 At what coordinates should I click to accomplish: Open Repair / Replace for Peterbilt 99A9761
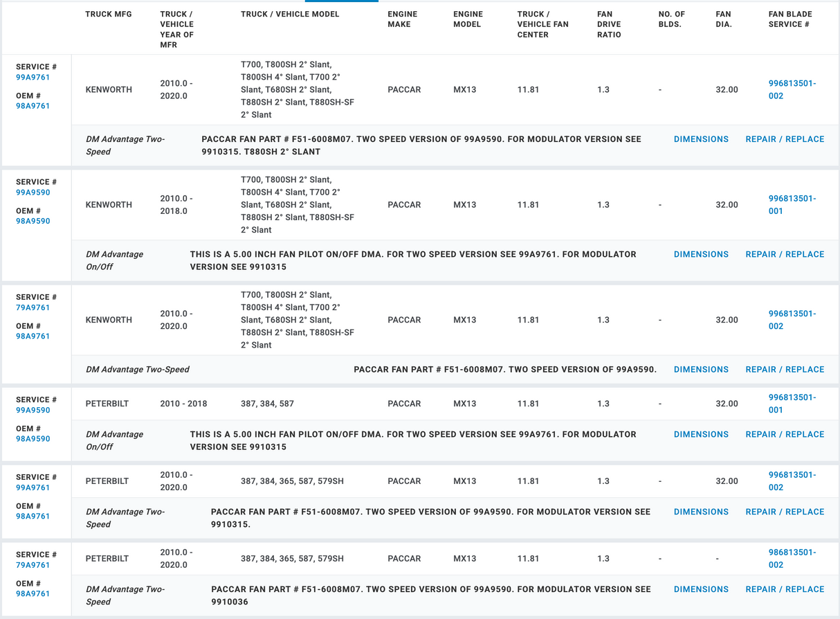pyautogui.click(x=785, y=512)
